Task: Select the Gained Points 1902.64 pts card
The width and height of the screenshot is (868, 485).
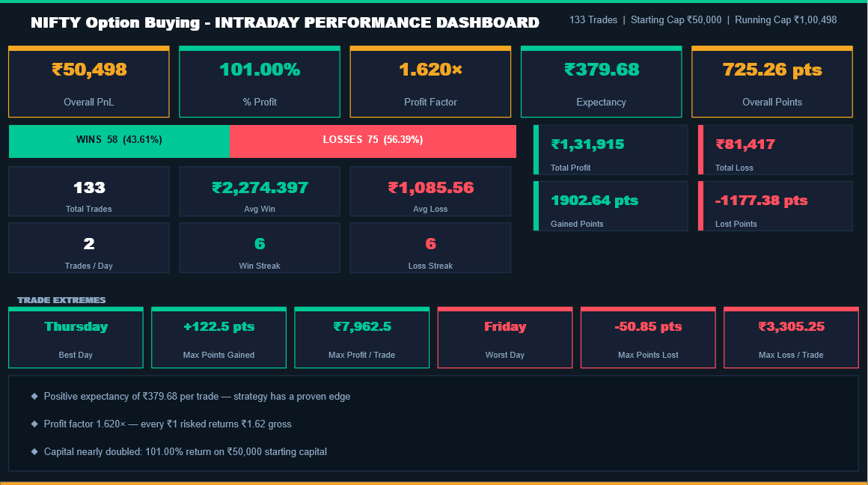Action: [x=611, y=206]
